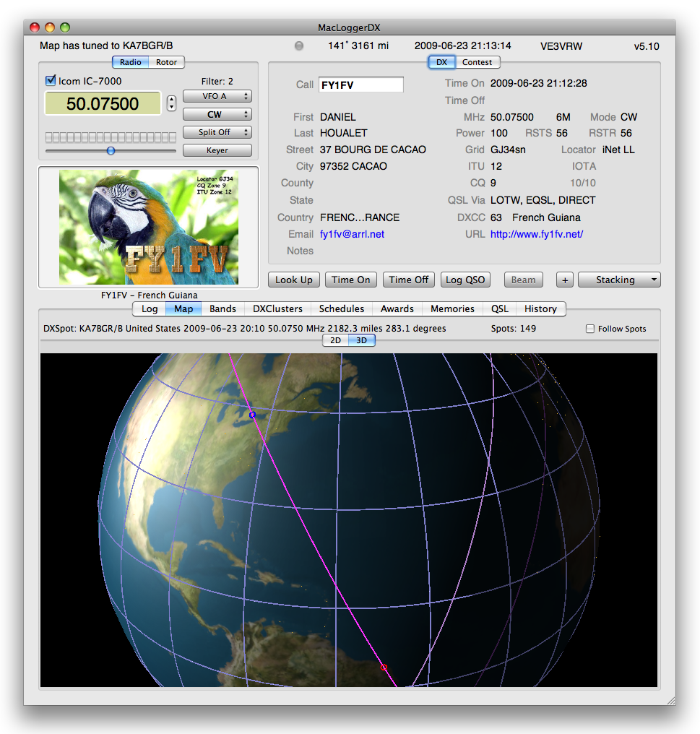
Task: Switch to the DXClusters tab
Action: (x=277, y=308)
